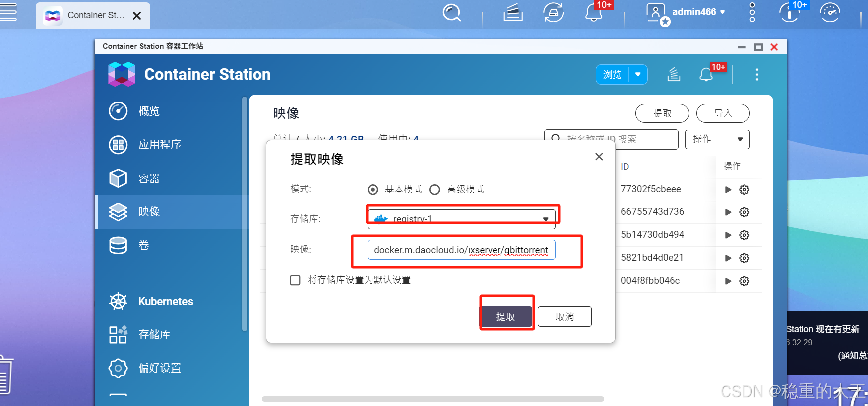Open the background tasks icon in QTS bar

click(x=513, y=13)
